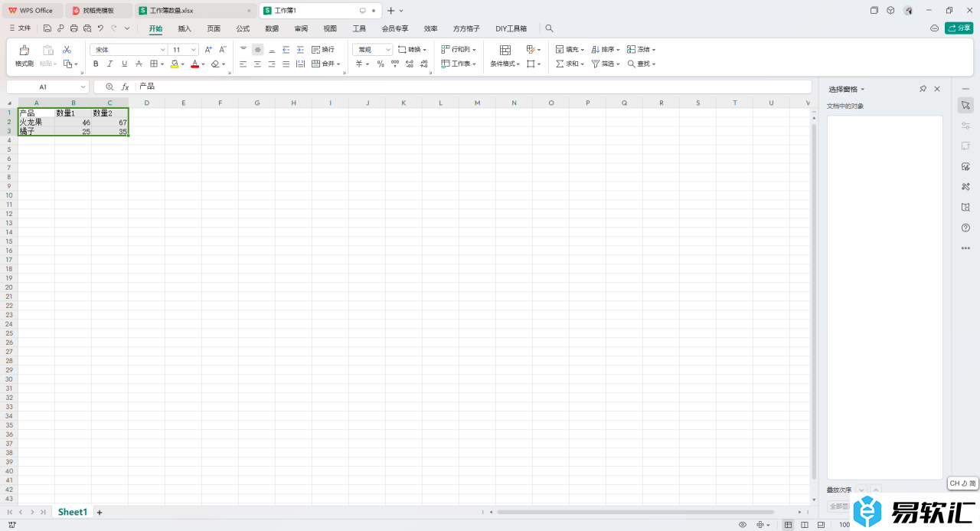Click the Fill (填充) button
This screenshot has width=980, height=531.
pyautogui.click(x=570, y=49)
